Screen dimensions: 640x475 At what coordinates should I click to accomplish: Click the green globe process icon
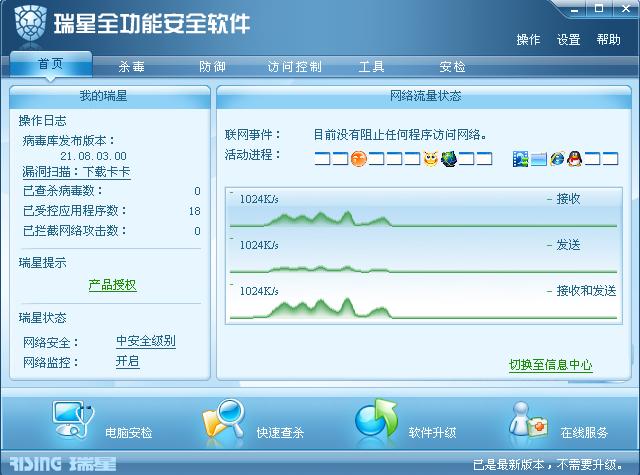point(449,159)
